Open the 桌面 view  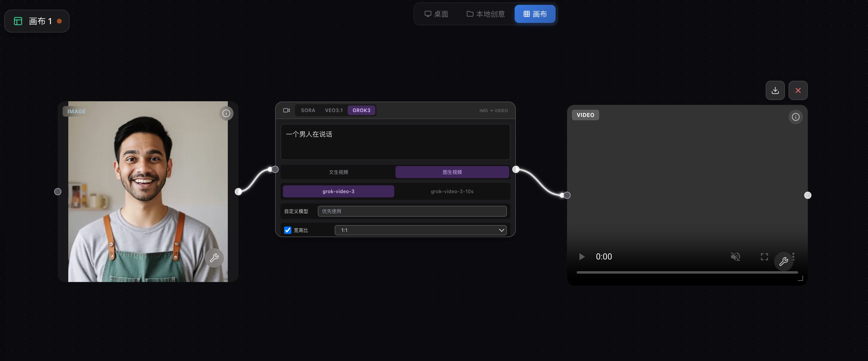click(436, 14)
